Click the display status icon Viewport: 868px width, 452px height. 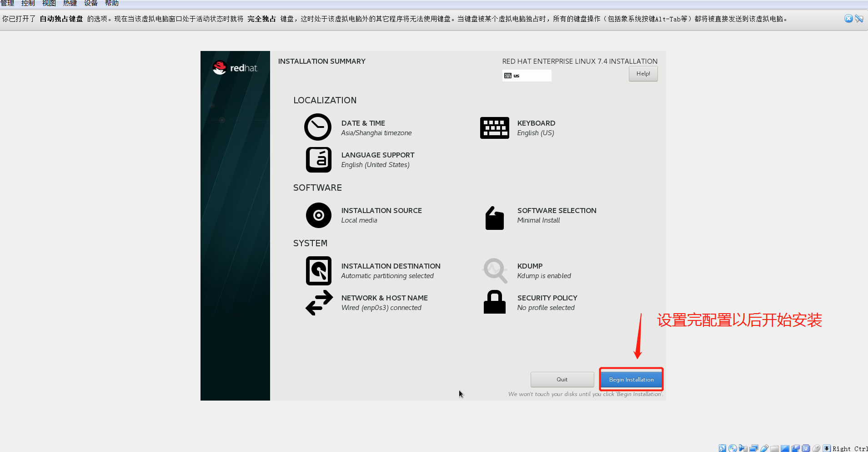785,448
